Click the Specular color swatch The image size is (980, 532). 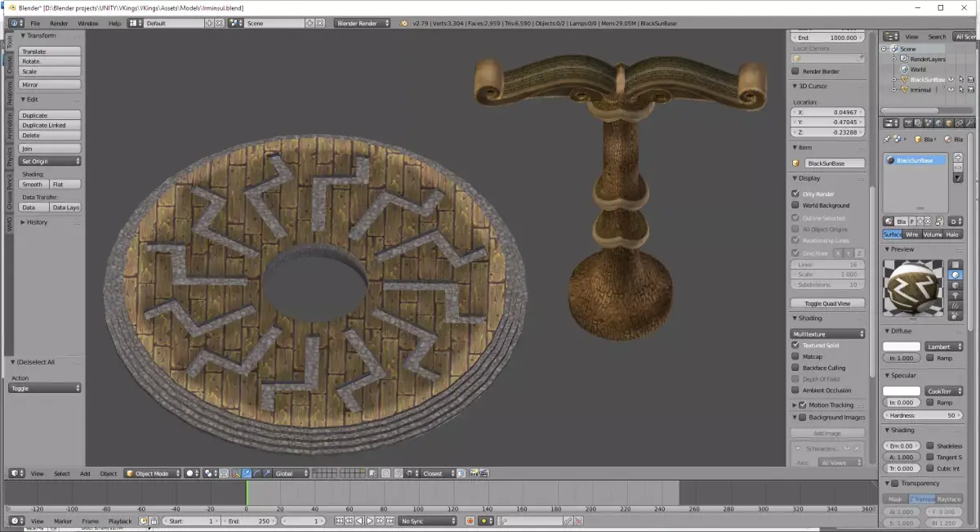pyautogui.click(x=902, y=391)
